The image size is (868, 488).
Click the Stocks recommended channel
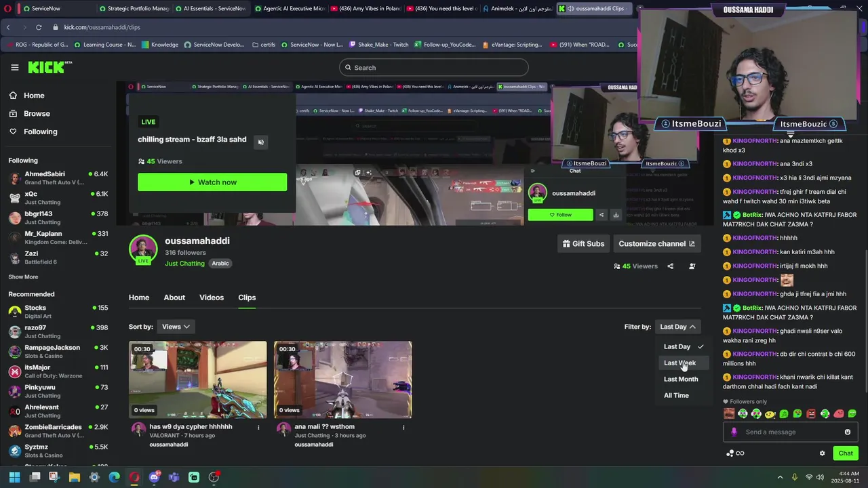pyautogui.click(x=58, y=312)
